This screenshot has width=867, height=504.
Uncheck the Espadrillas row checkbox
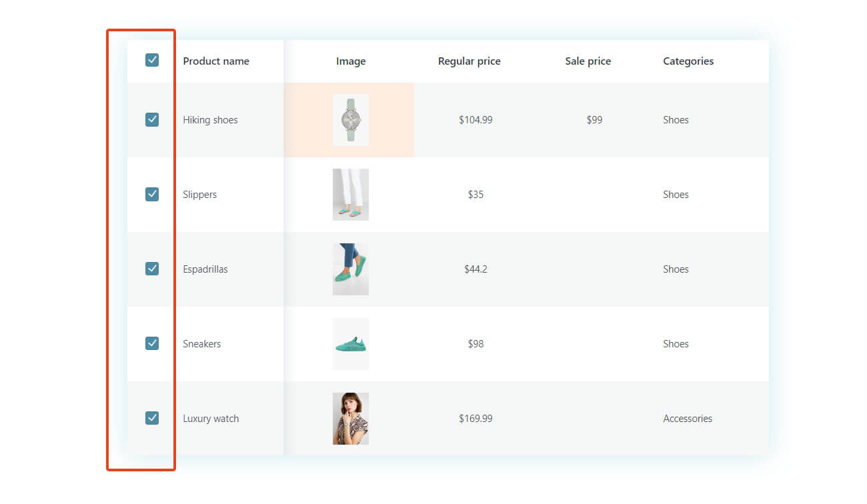click(152, 269)
